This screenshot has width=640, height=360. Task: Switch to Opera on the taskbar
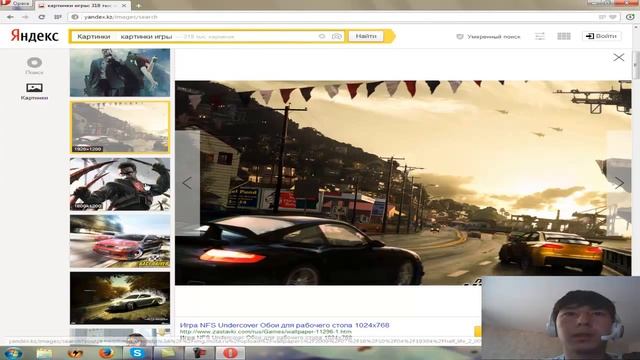click(229, 353)
